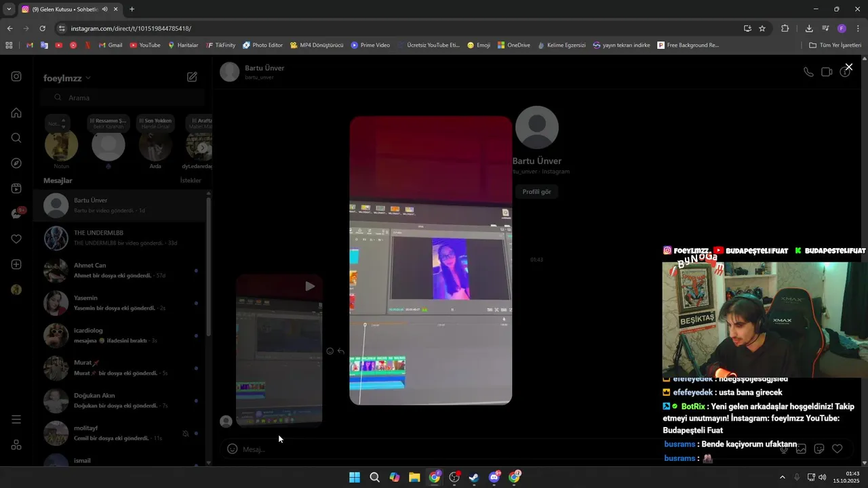Open emoji picker in message box
Image resolution: width=868 pixels, height=488 pixels.
pyautogui.click(x=232, y=449)
